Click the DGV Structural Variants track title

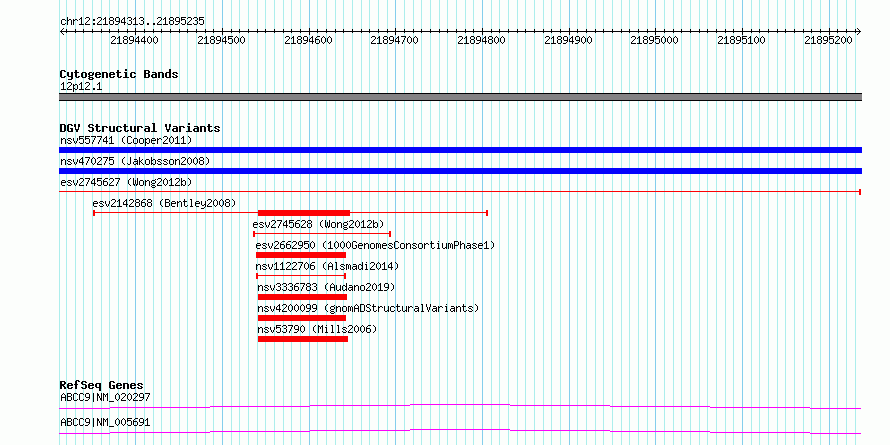(140, 128)
